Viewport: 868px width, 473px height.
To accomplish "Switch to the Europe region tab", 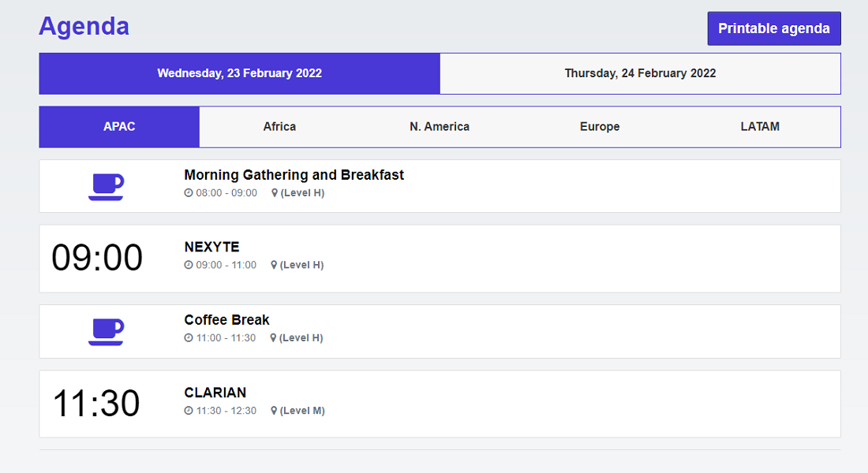I will pos(600,127).
